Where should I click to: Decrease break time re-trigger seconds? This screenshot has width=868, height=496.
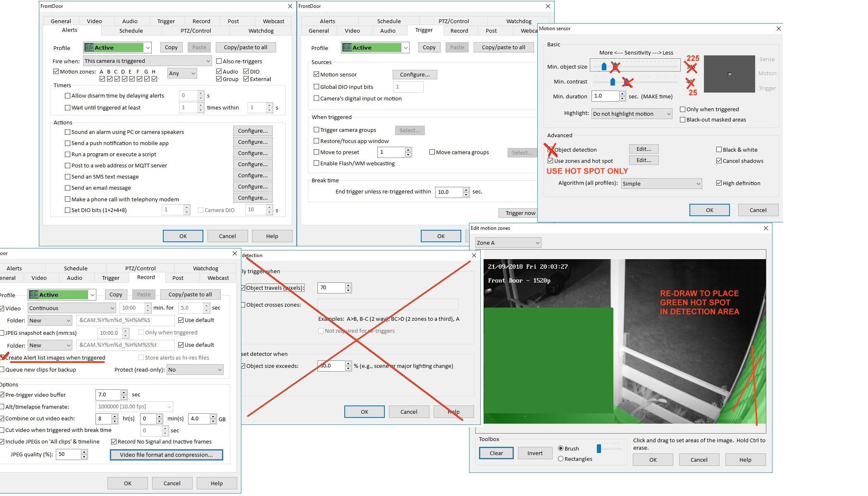[466, 194]
